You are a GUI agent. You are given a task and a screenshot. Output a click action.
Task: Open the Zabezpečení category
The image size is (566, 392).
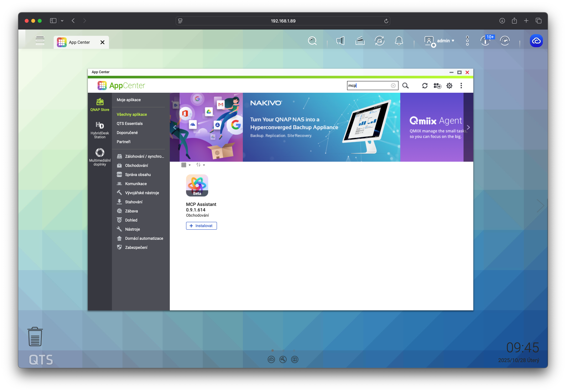coord(136,247)
